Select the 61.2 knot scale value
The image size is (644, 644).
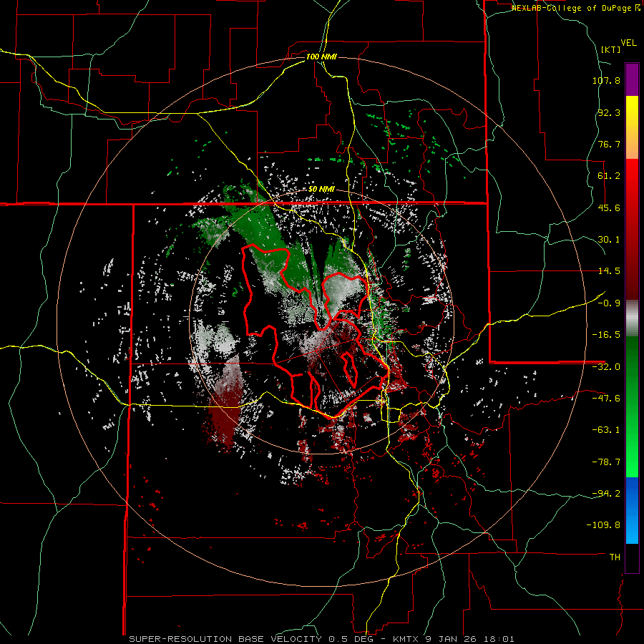tap(609, 176)
